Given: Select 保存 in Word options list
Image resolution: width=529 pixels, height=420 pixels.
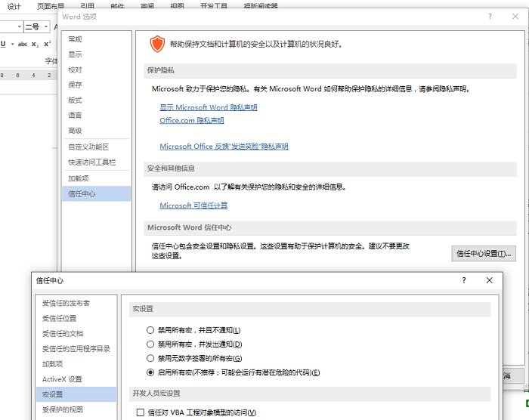Looking at the screenshot, I should tap(96, 85).
